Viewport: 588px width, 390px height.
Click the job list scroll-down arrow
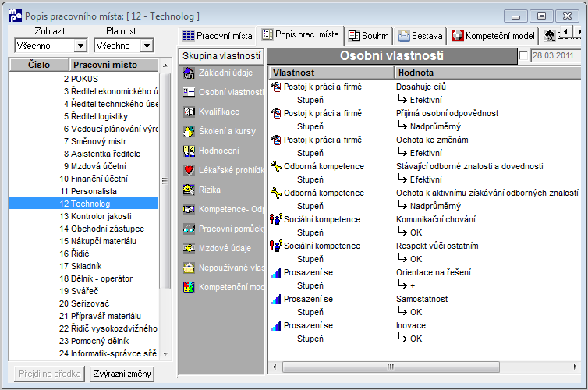165,353
